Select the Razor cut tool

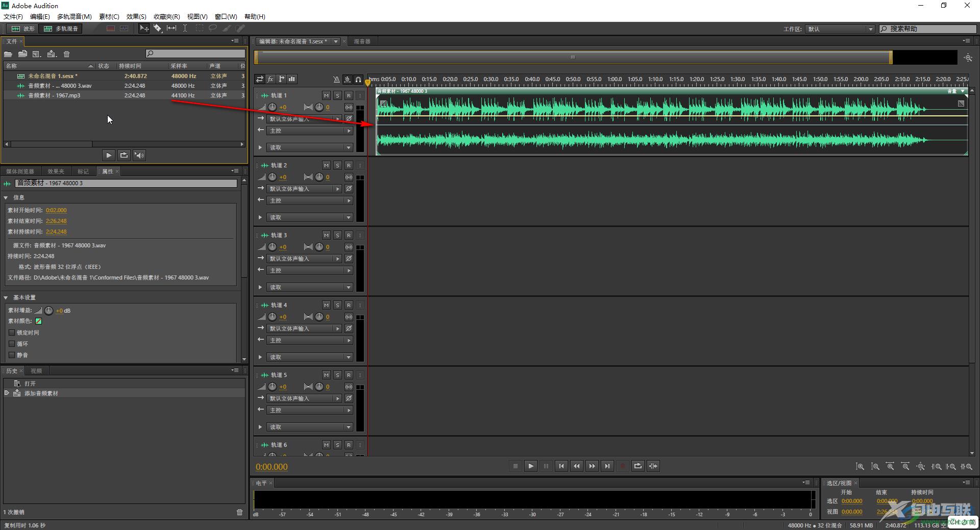(x=158, y=29)
